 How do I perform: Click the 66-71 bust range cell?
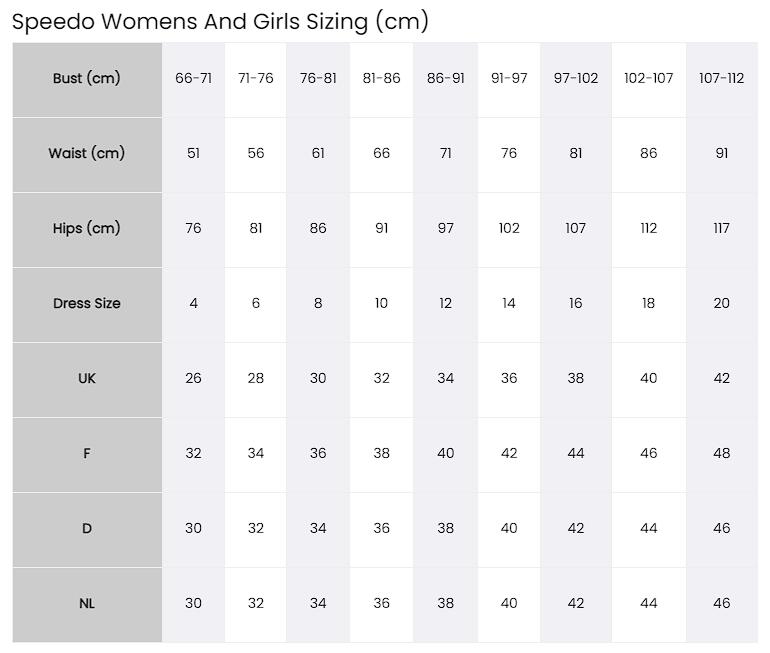(x=193, y=80)
